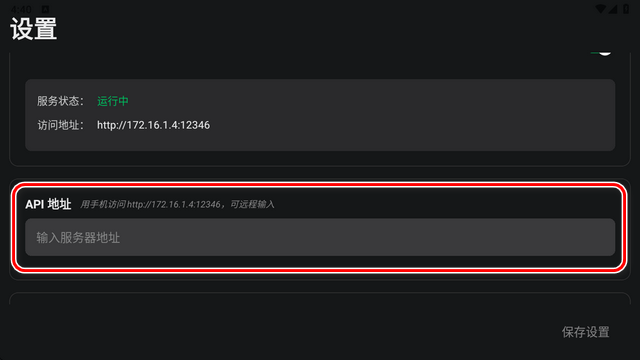640x360 pixels.
Task: Tap the gray service status info panel
Action: click(x=320, y=115)
